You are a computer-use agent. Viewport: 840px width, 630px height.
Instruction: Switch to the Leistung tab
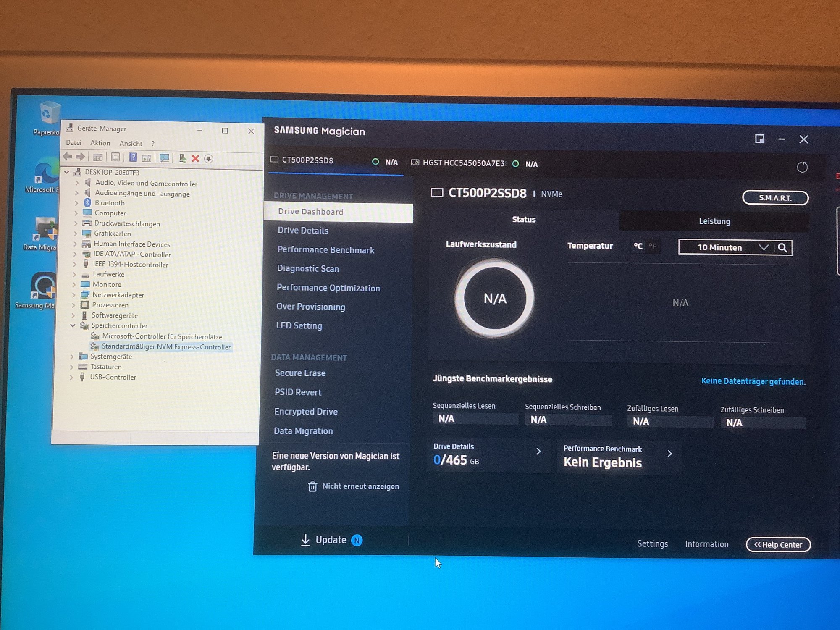[x=714, y=221]
